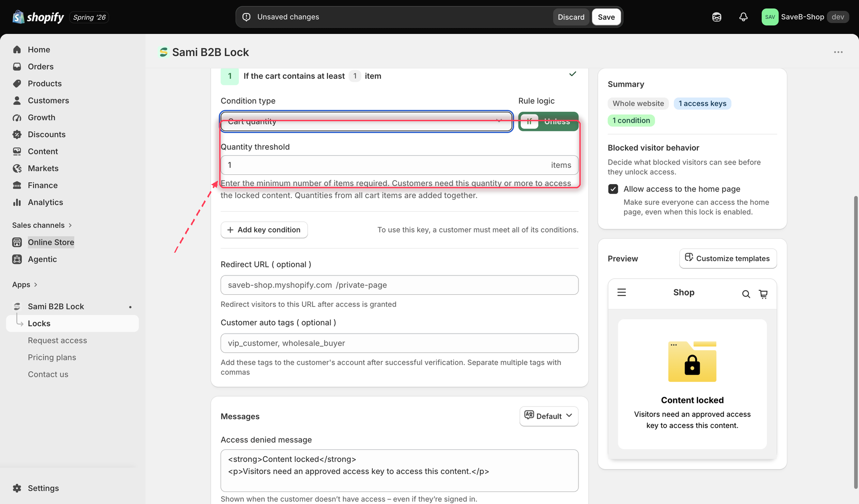Click the Shopify logo

[38, 17]
